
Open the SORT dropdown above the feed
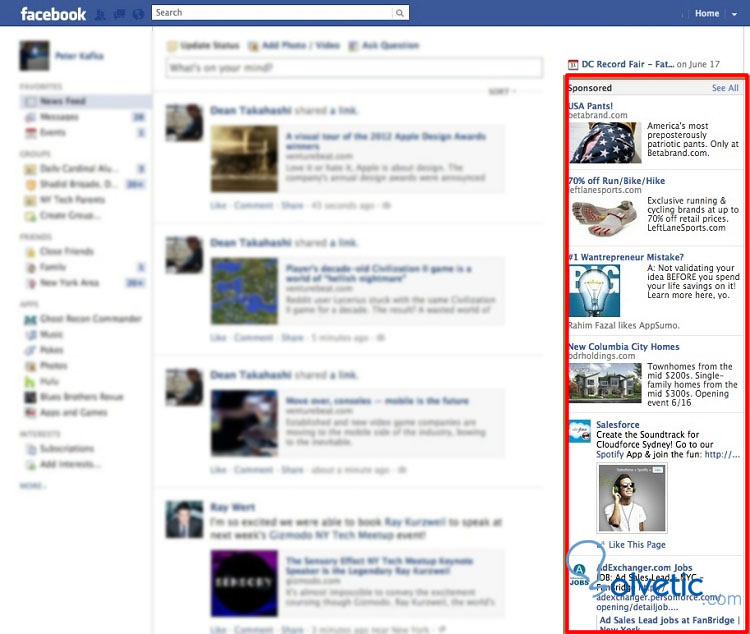point(501,91)
